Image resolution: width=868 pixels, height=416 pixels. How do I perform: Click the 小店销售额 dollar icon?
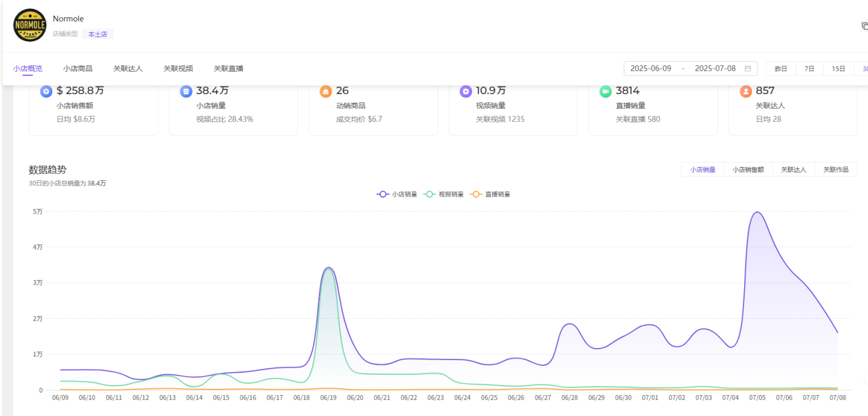(x=46, y=91)
